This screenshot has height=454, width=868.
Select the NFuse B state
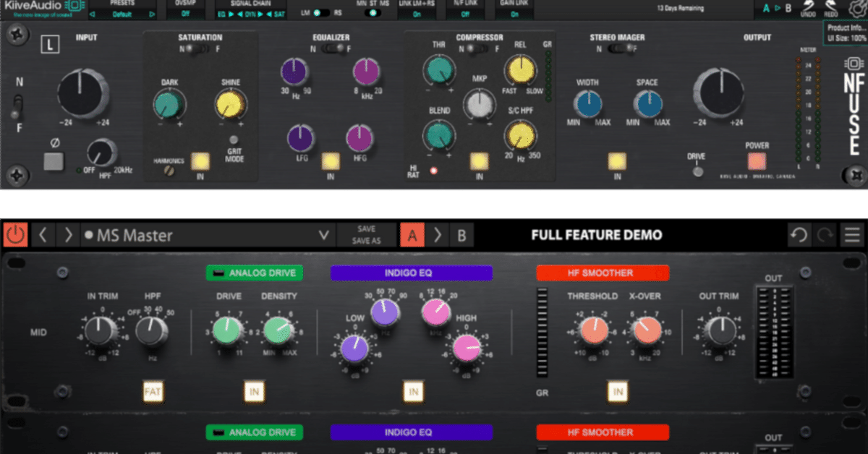pyautogui.click(x=788, y=9)
